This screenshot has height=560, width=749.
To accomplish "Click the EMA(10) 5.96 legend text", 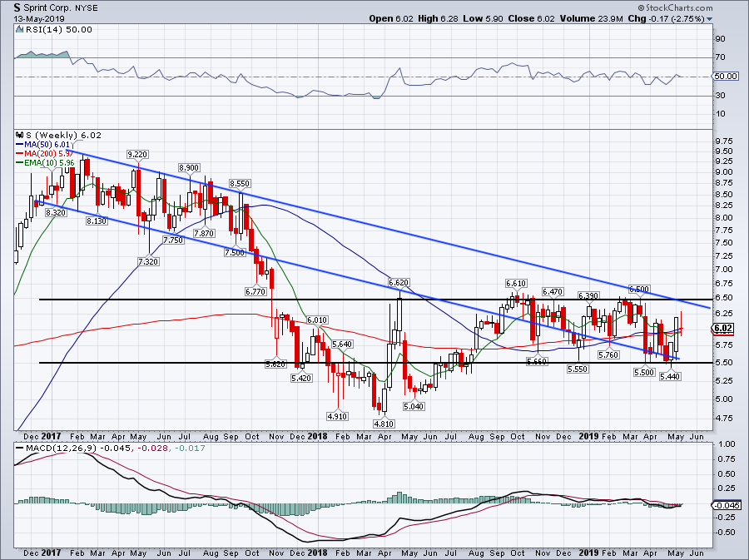I will 49,163.
